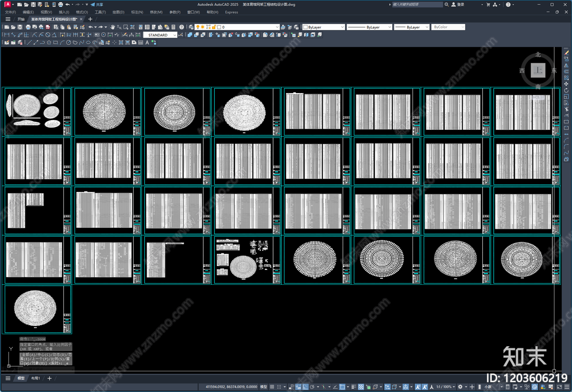Switch to the 布局1 layout tab
Screen dimensions: 572x392
click(35, 378)
